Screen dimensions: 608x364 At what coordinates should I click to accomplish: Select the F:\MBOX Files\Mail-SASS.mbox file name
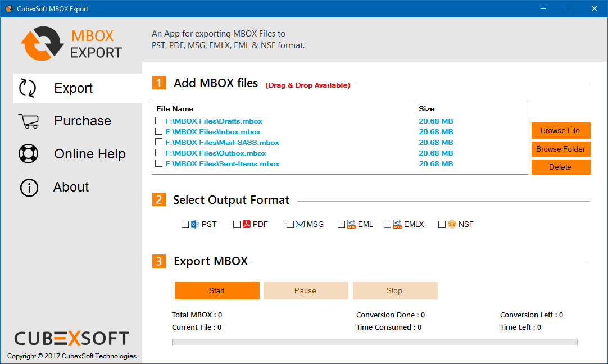(222, 142)
